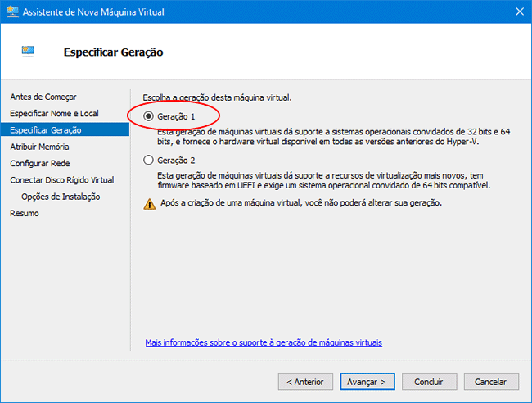The height and width of the screenshot is (403, 532).
Task: Open Especificar Nome e Local step
Action: (x=54, y=113)
